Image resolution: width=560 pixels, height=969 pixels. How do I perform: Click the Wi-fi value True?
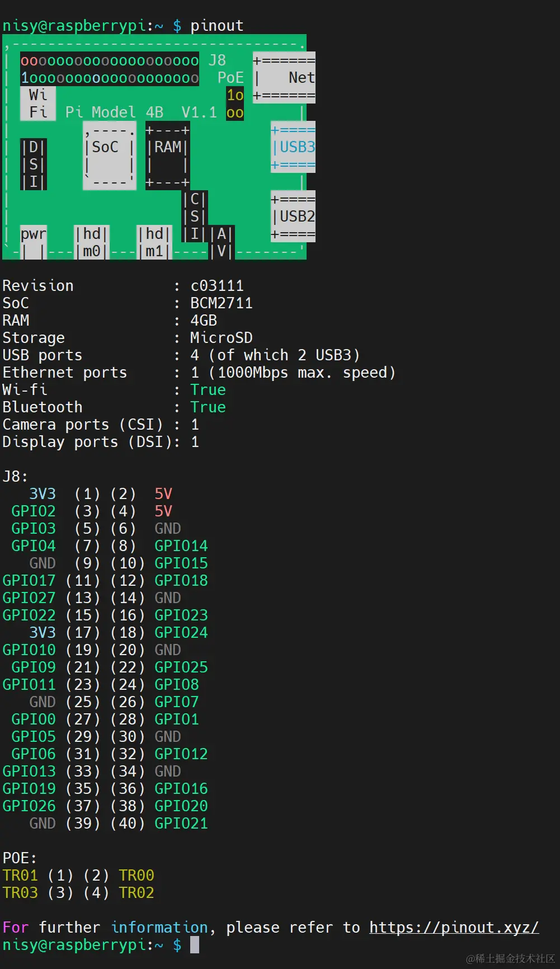pos(208,390)
